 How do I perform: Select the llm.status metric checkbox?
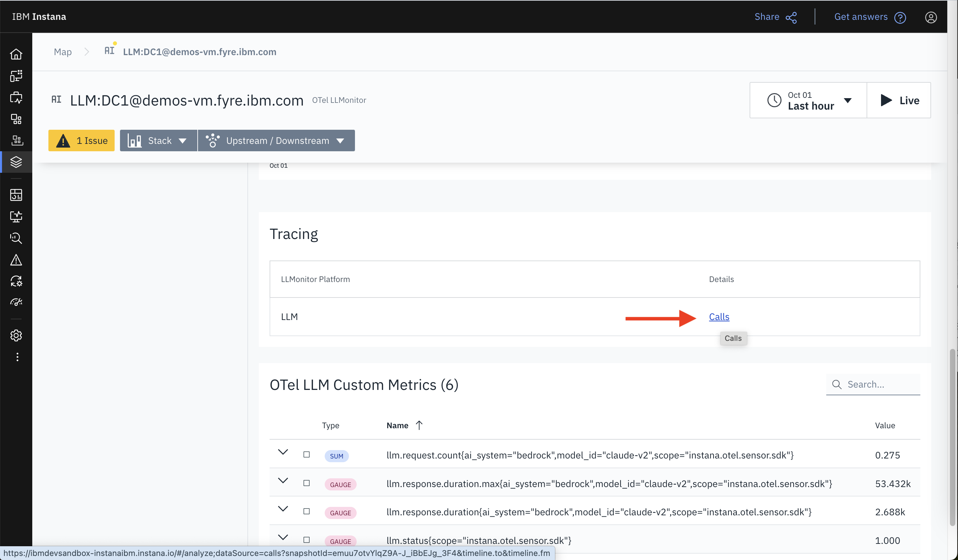[307, 540]
